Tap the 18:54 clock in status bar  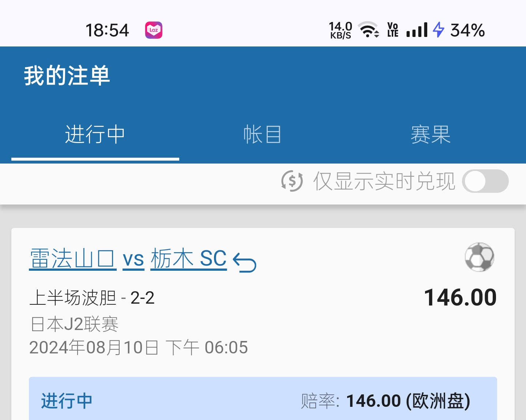point(107,30)
